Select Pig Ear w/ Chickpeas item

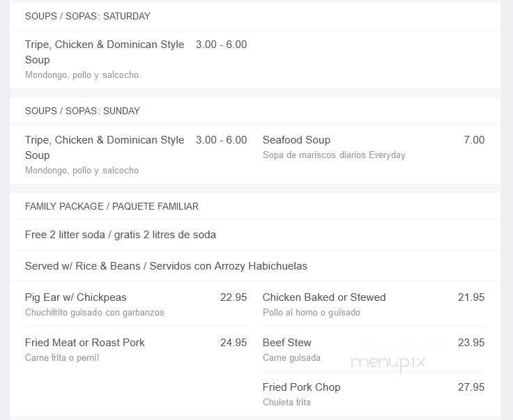pyautogui.click(x=76, y=297)
